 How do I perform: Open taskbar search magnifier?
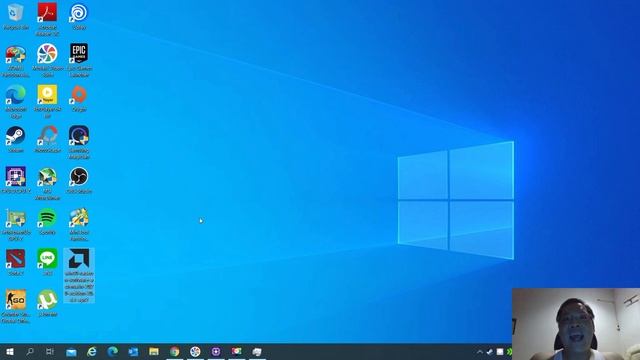30,351
